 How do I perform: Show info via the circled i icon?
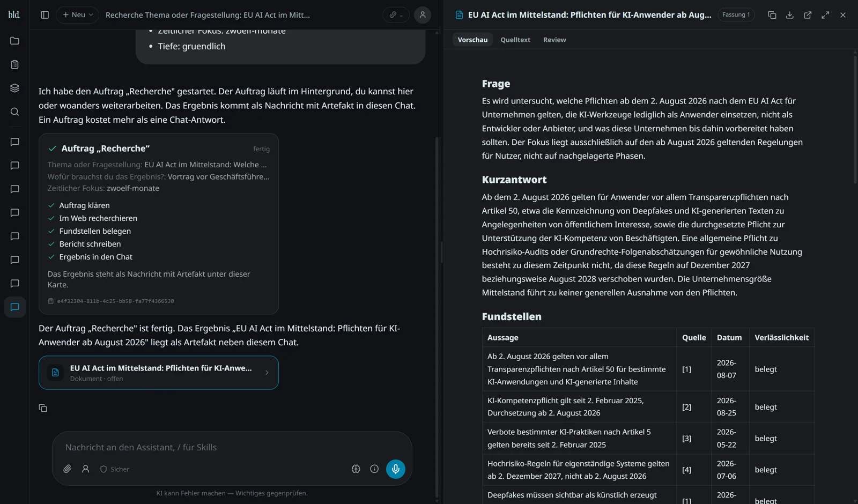coord(374,469)
